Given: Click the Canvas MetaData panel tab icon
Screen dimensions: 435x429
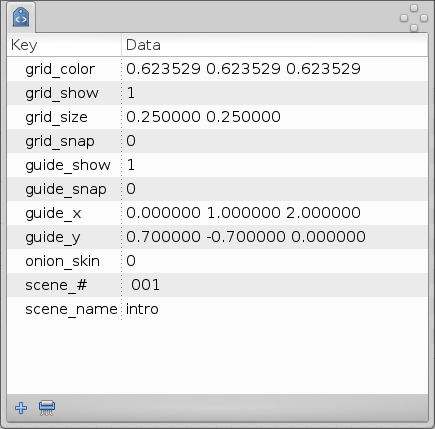Looking at the screenshot, I should pos(21,17).
